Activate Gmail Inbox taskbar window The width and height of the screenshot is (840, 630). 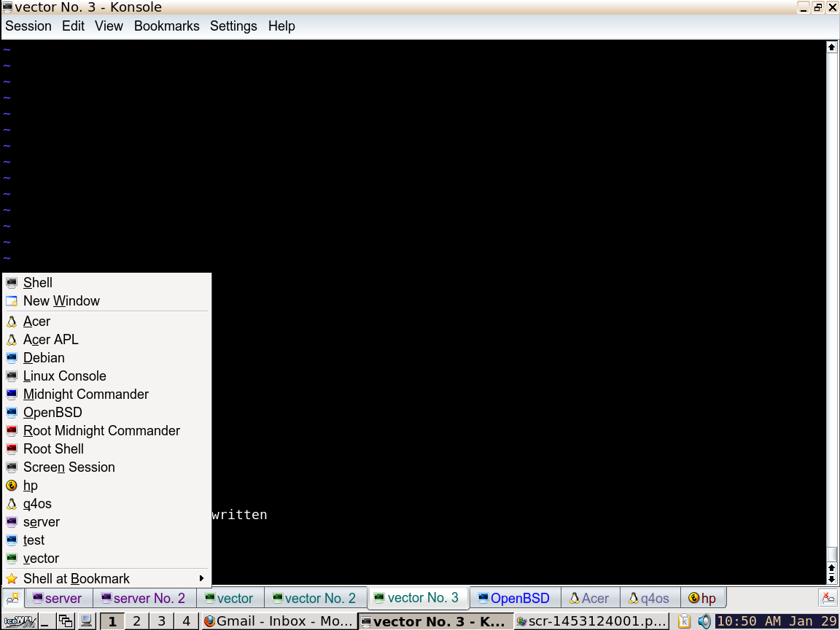279,621
